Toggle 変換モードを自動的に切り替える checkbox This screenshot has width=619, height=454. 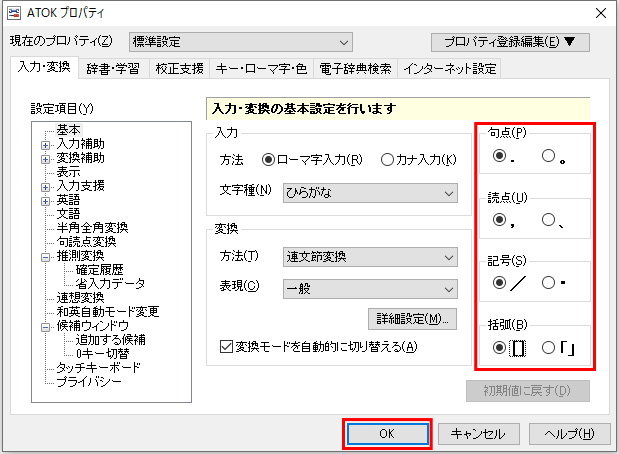click(x=226, y=347)
